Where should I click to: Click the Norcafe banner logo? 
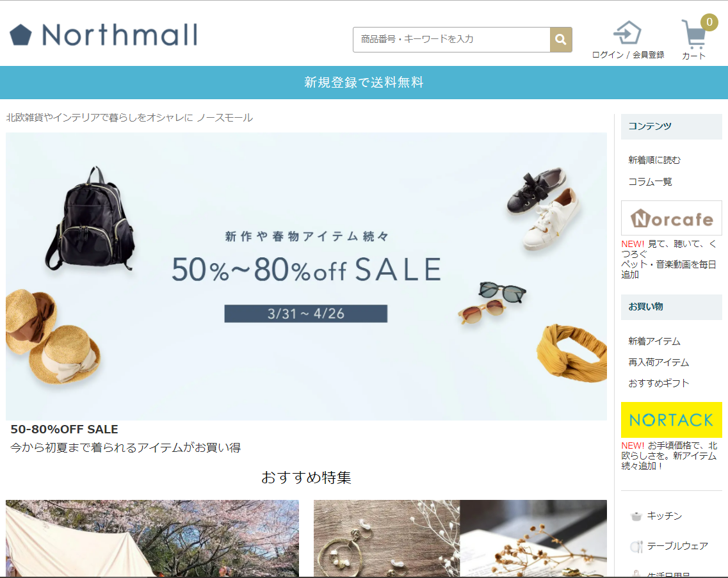click(672, 218)
